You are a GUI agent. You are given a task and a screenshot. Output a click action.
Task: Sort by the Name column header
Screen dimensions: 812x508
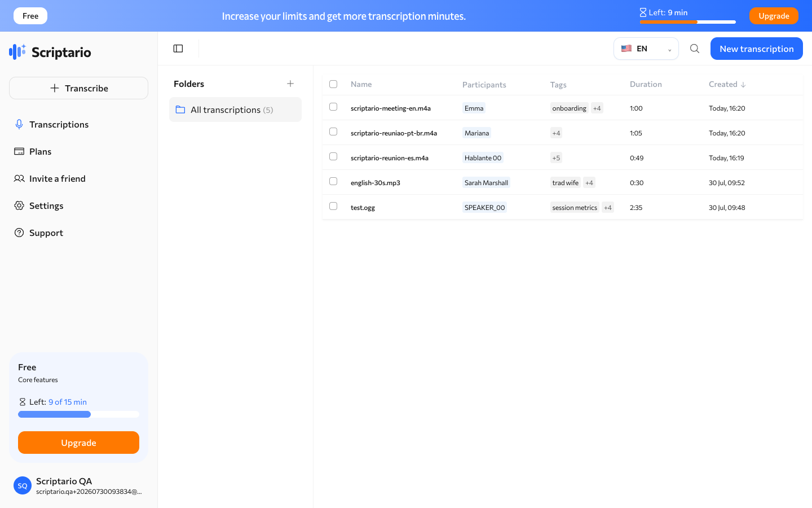click(361, 84)
